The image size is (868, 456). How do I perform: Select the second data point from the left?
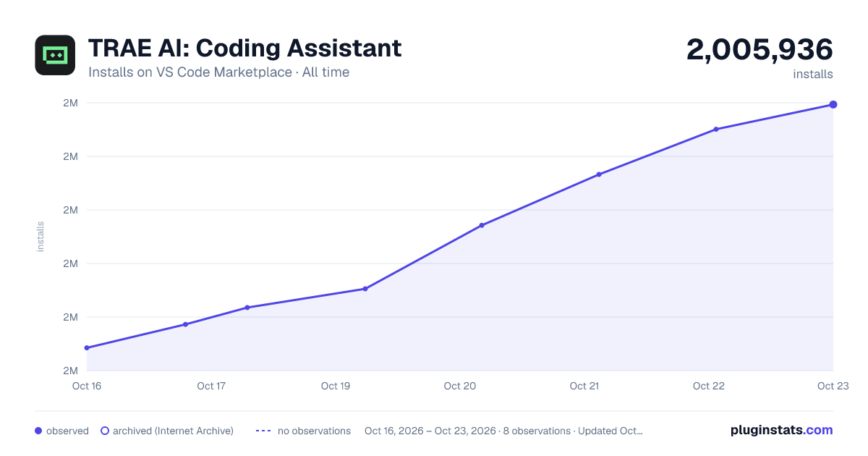186,324
